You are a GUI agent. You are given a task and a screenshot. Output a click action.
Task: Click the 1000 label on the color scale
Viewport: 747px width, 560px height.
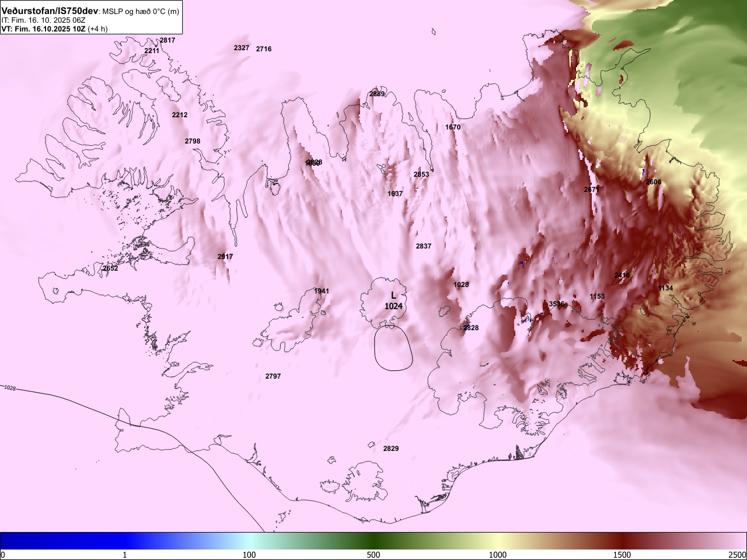(498, 555)
